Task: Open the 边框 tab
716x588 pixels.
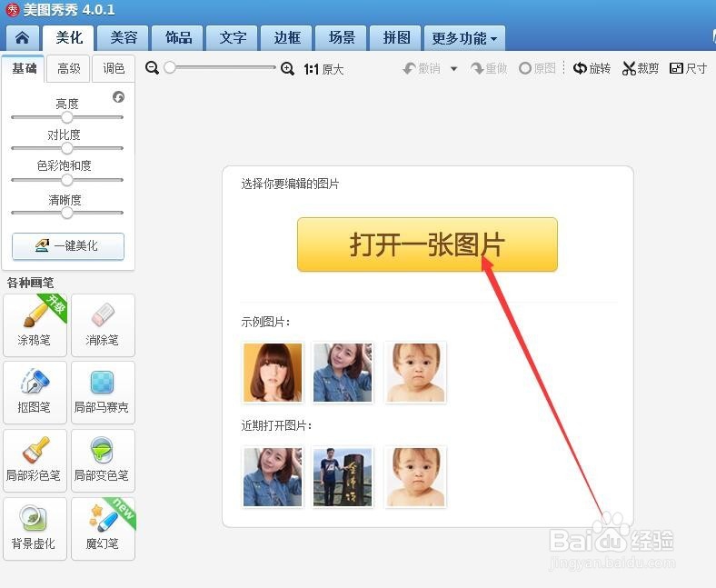Action: click(287, 38)
